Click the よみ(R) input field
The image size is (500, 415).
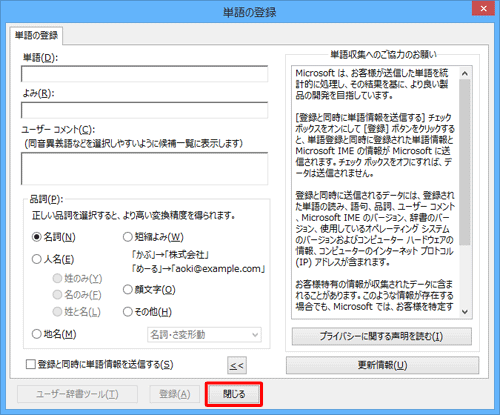pyautogui.click(x=144, y=110)
